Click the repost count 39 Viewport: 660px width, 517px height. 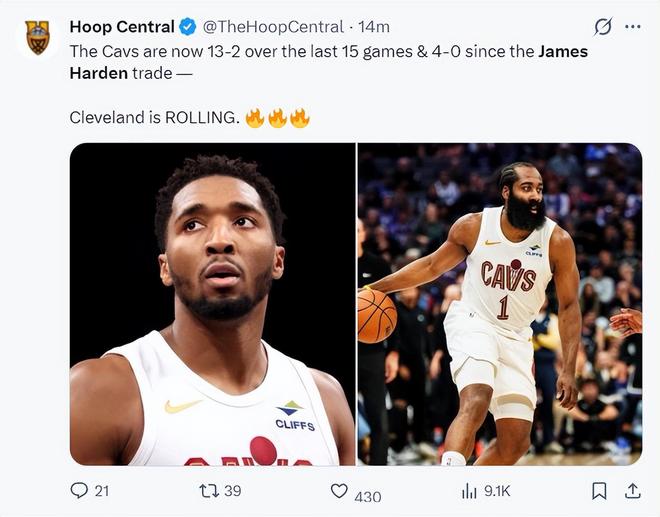(x=233, y=490)
